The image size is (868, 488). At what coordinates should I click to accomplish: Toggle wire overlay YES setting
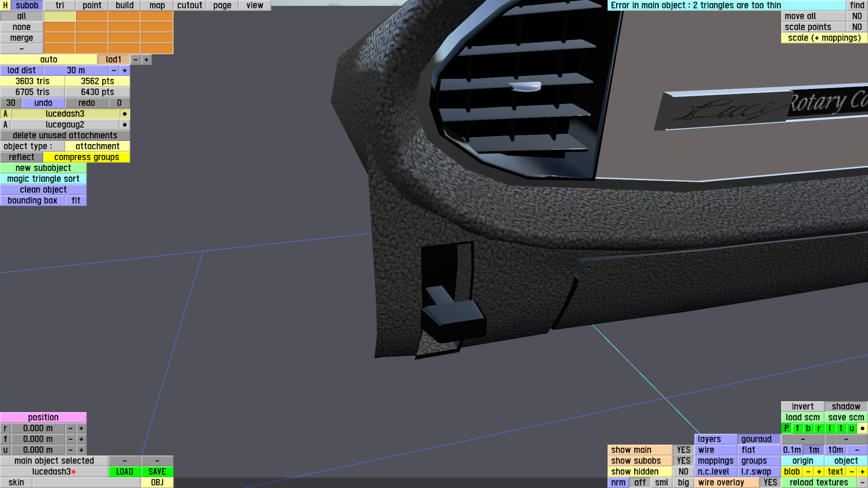(x=770, y=483)
